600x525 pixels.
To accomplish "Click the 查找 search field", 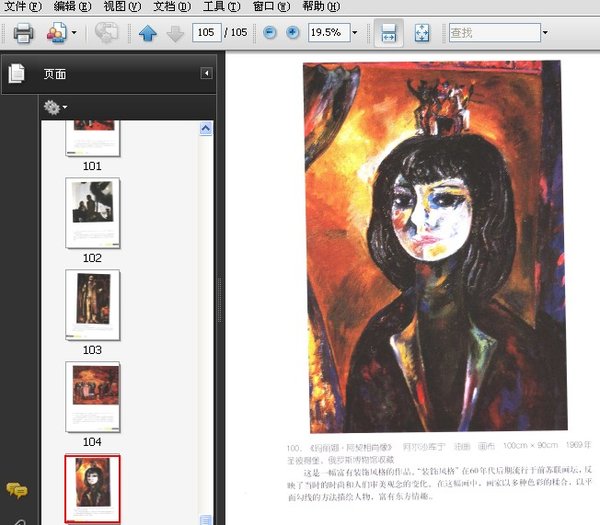I will [494, 33].
